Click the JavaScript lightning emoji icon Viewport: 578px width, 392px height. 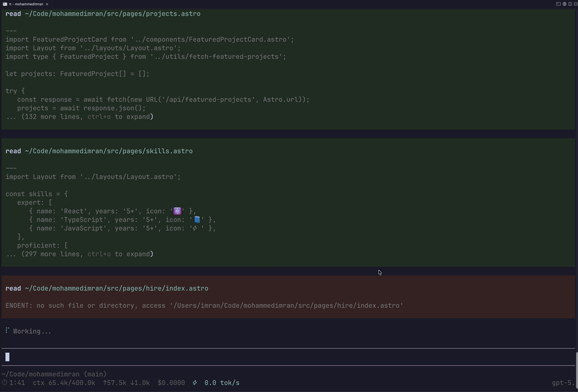pyautogui.click(x=195, y=228)
